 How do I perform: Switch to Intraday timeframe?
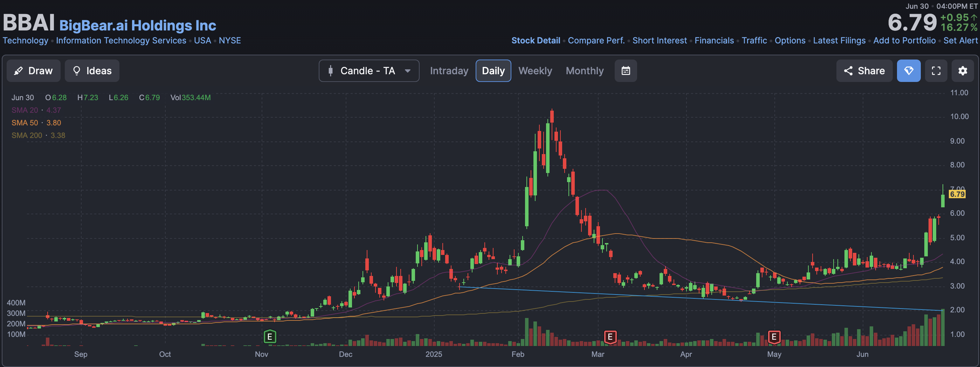point(449,71)
